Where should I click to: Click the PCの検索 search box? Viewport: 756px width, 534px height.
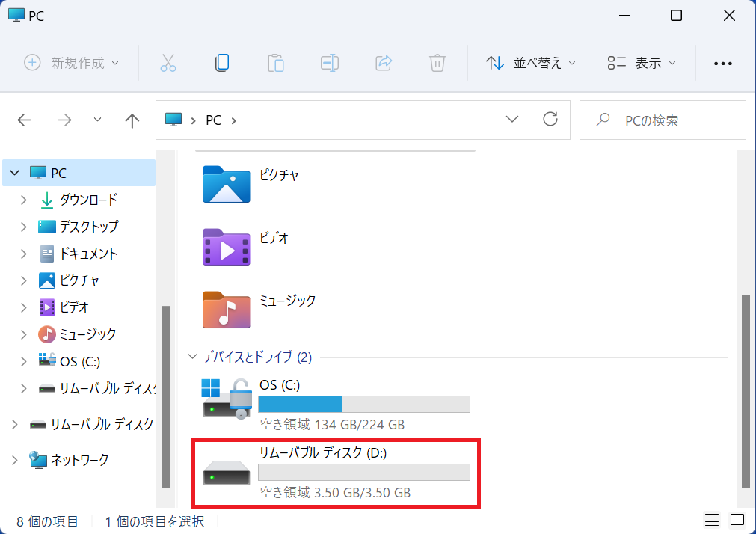663,120
